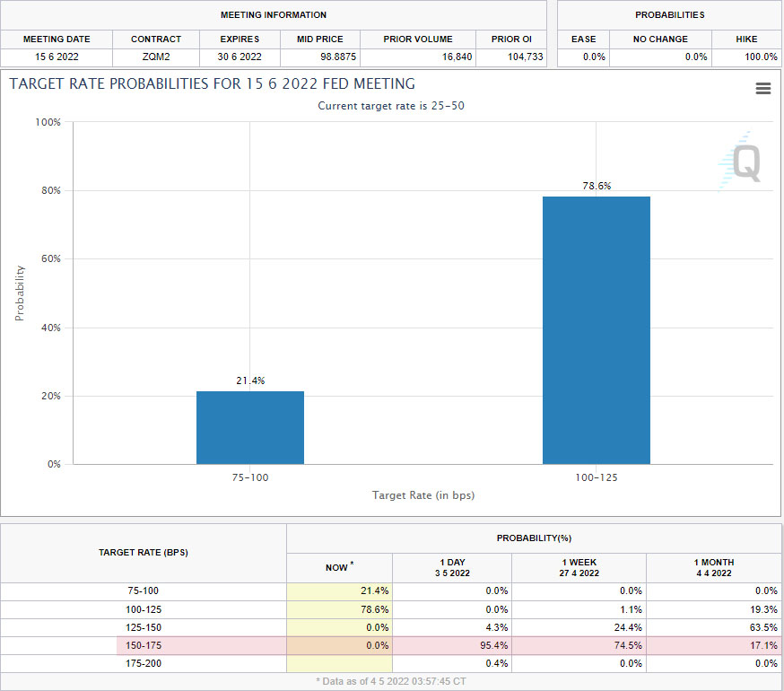Viewport: 784px width, 691px height.
Task: Click the 100-125 x-axis label
Action: pos(596,477)
